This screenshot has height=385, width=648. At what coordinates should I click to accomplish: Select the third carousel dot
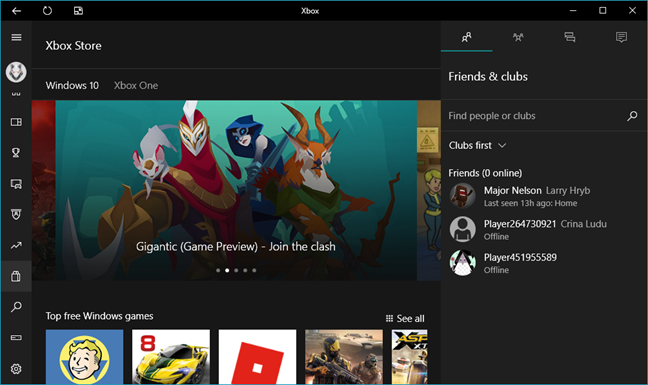(236, 271)
